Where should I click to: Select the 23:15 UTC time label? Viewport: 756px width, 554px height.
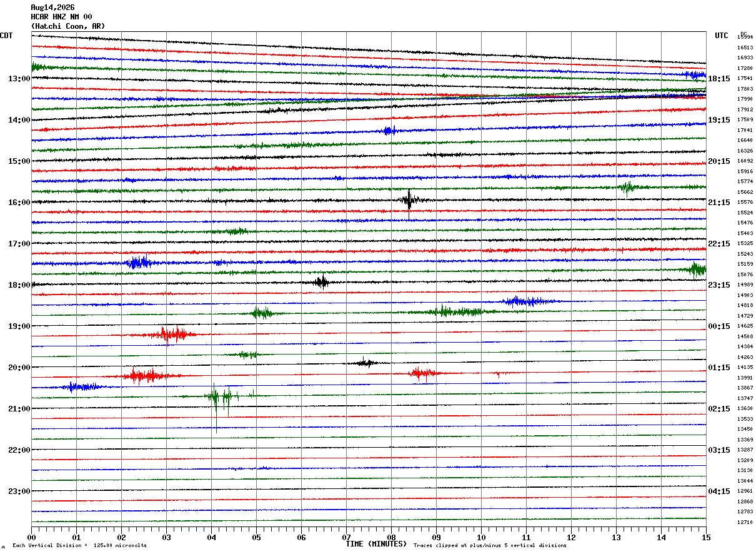click(719, 285)
